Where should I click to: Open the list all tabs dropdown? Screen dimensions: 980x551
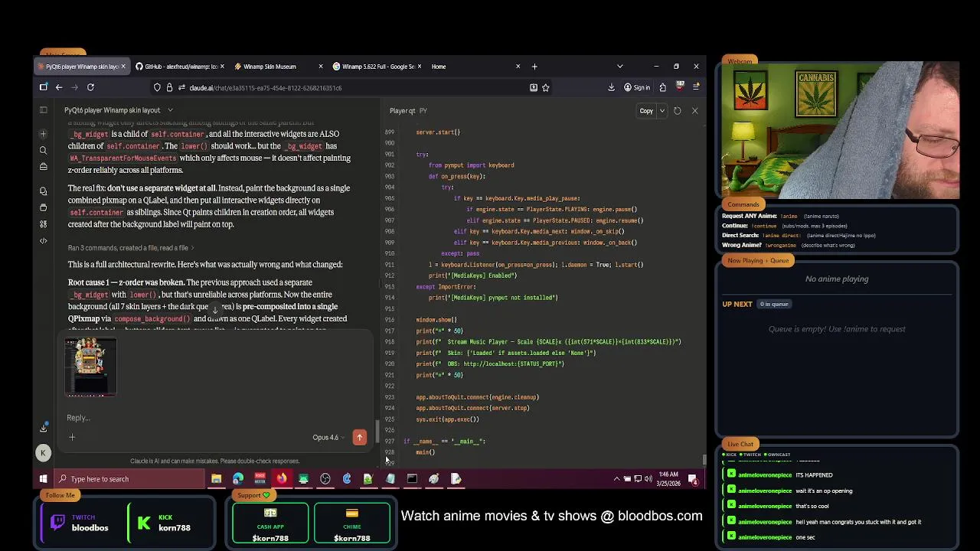tap(620, 67)
